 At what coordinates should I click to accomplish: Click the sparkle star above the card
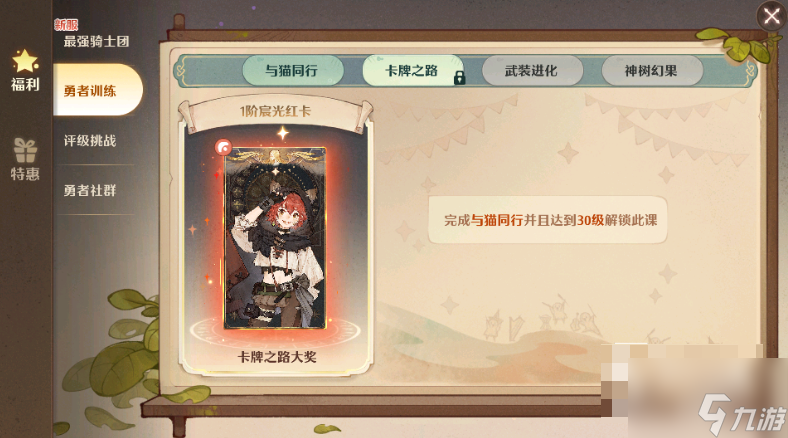click(x=283, y=133)
